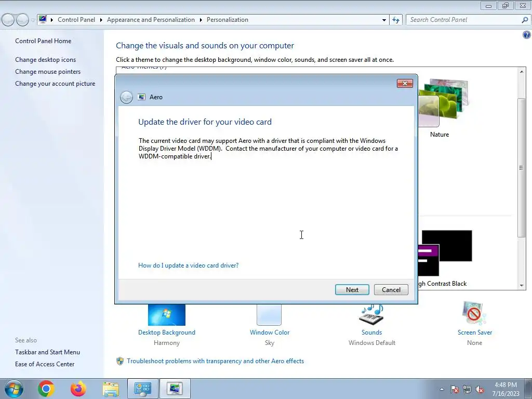The height and width of the screenshot is (399, 532).
Task: Open recent pages dropdown arrow
Action: 33,20
